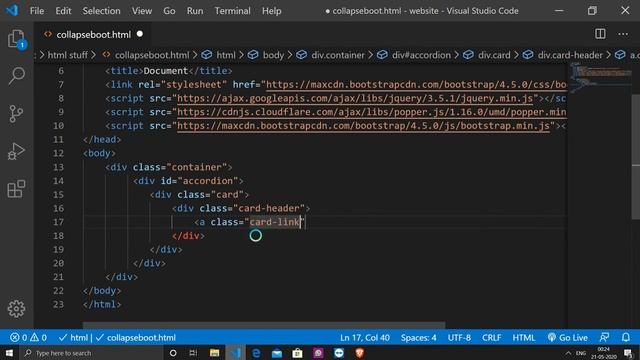Open the Run menu
Image resolution: width=640 pixels, height=360 pixels.
[195, 11]
